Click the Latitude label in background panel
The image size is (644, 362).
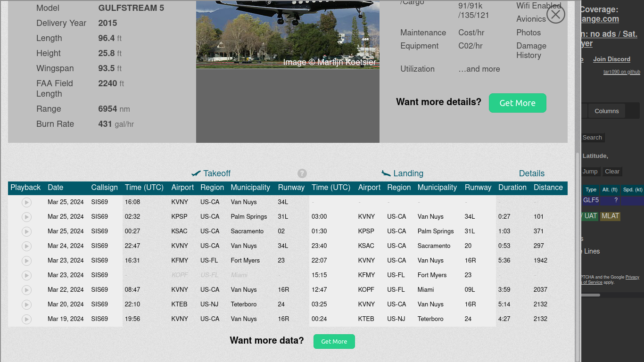(595, 156)
